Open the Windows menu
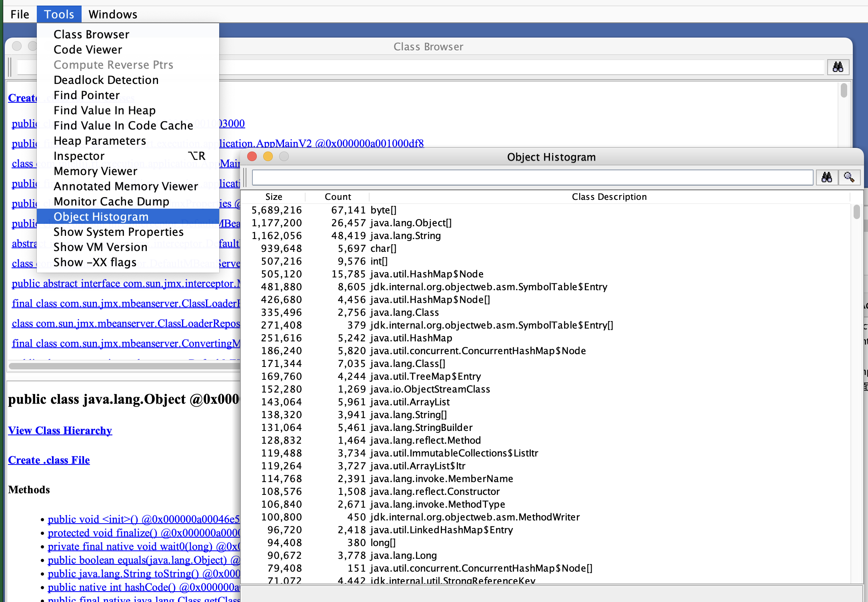868x602 pixels. coord(113,14)
